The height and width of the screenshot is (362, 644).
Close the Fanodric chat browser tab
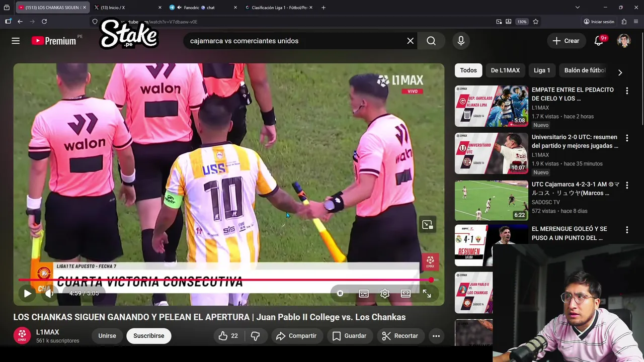pyautogui.click(x=235, y=8)
